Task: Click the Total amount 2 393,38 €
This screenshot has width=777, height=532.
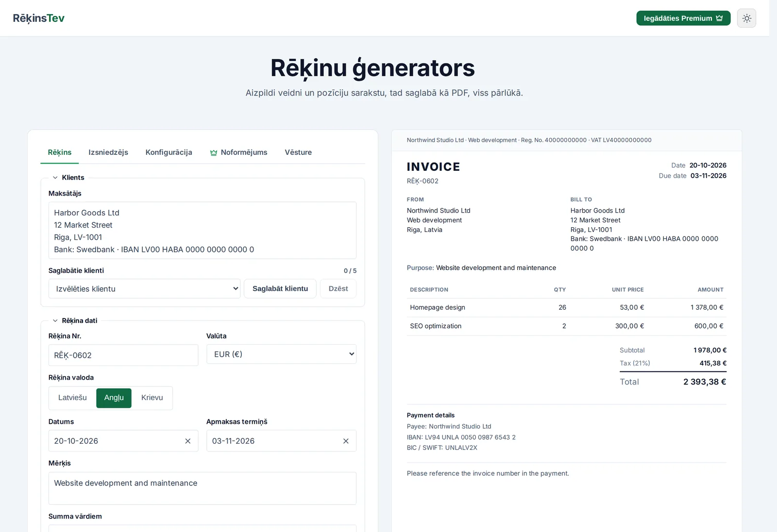Action: (705, 382)
